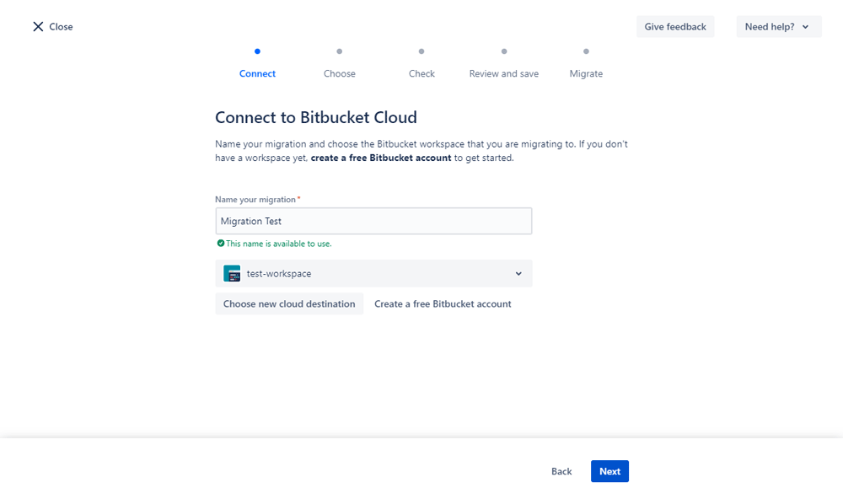Expand the test-workspace dropdown

click(x=373, y=274)
